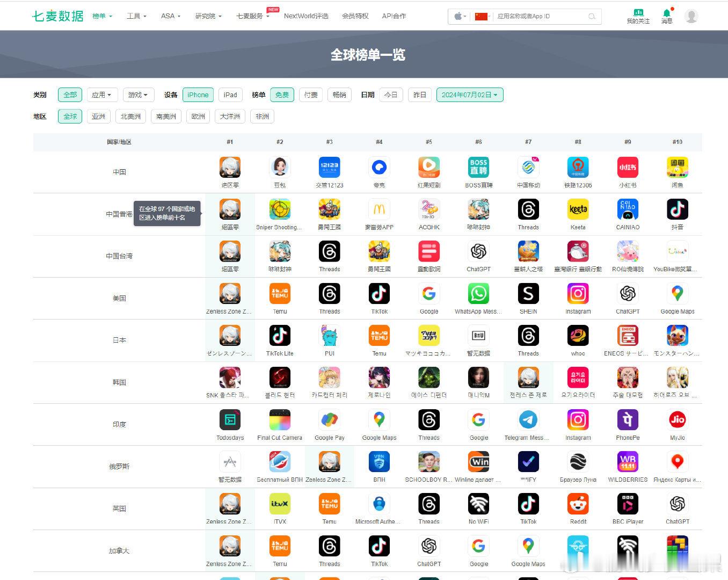
Task: Click 中国台湾 region name
Action: [x=119, y=256]
